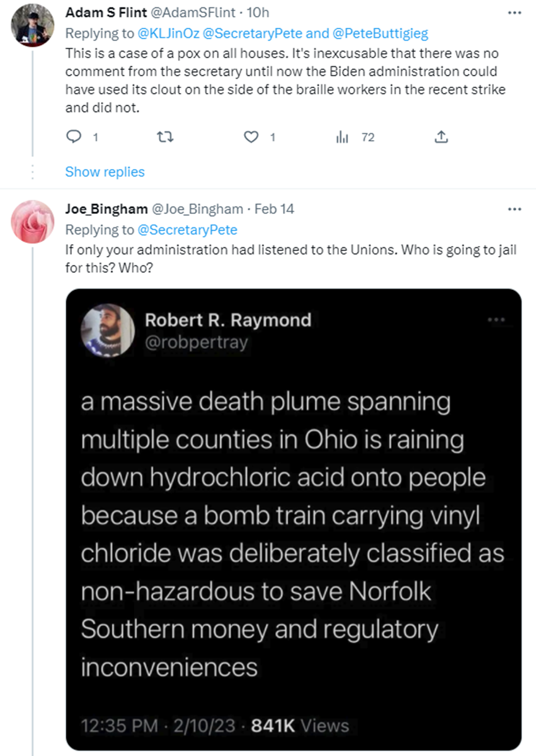View analytics showing 72 views
This screenshot has width=536, height=756.
343,137
